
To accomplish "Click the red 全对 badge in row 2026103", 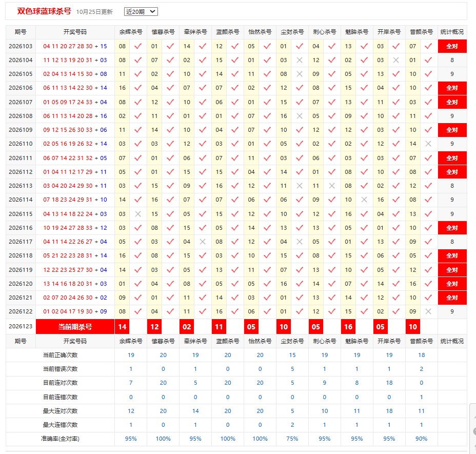I will [452, 46].
